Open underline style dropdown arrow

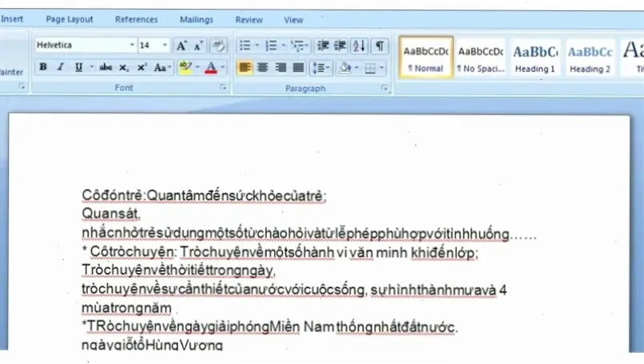pyautogui.click(x=91, y=67)
